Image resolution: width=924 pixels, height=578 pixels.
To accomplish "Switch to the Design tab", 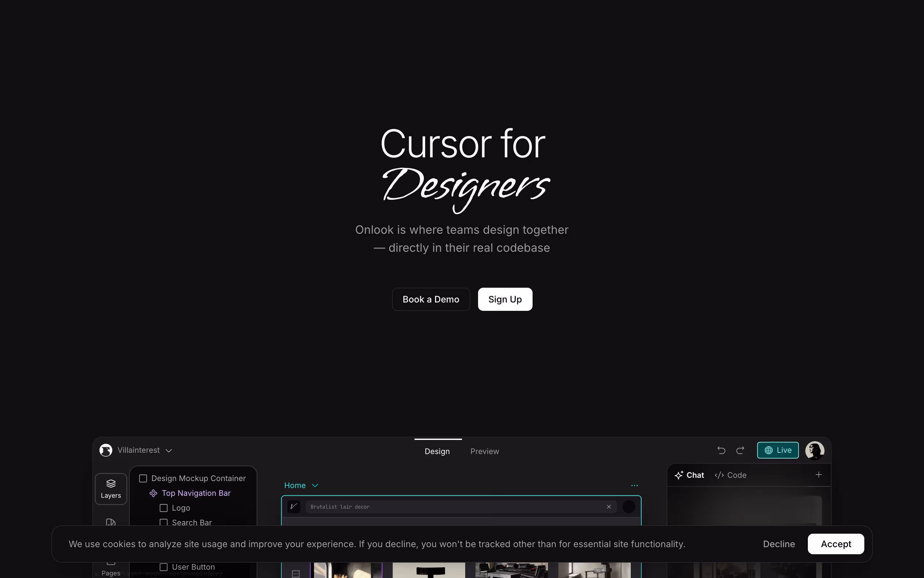I will pos(437,451).
